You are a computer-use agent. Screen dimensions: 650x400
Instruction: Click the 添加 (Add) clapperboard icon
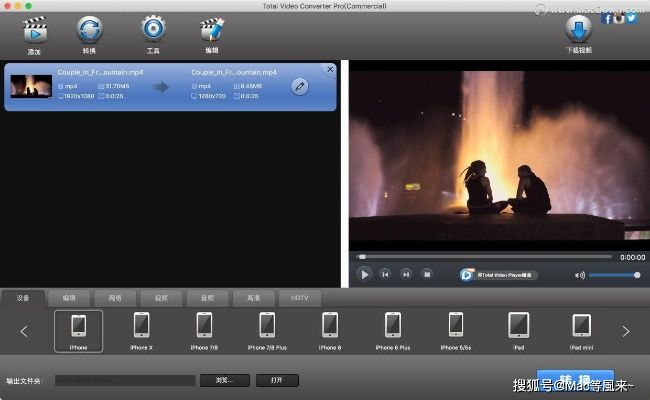[35, 30]
